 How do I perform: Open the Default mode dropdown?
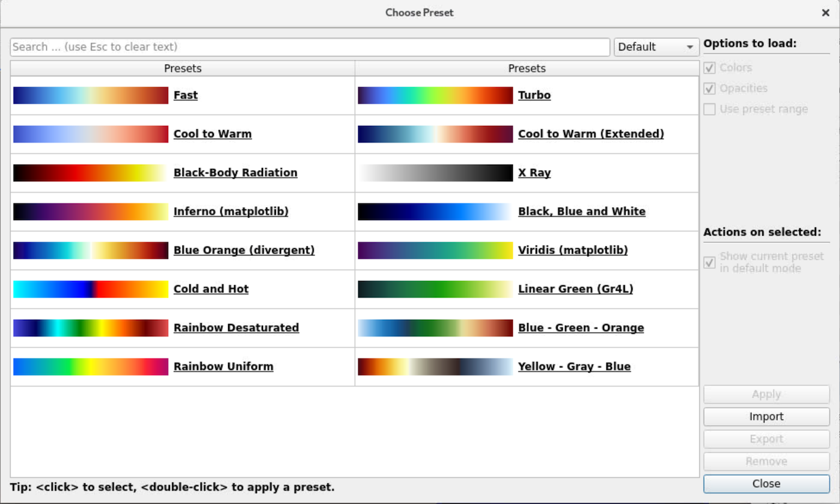click(656, 47)
